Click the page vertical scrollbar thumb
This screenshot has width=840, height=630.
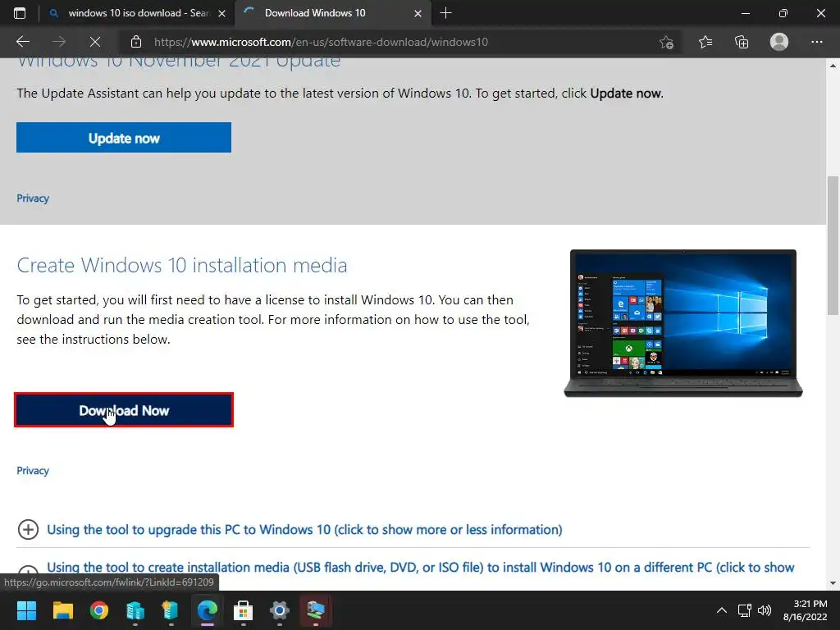pyautogui.click(x=833, y=245)
